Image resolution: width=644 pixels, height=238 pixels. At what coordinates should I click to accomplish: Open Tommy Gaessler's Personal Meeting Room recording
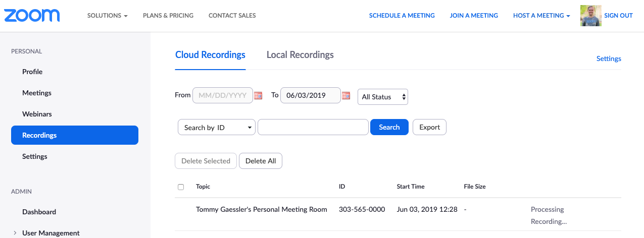[x=262, y=209]
